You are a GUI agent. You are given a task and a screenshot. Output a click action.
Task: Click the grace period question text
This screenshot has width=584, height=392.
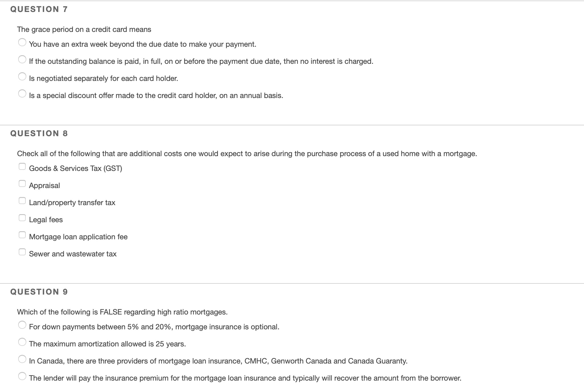pos(84,29)
